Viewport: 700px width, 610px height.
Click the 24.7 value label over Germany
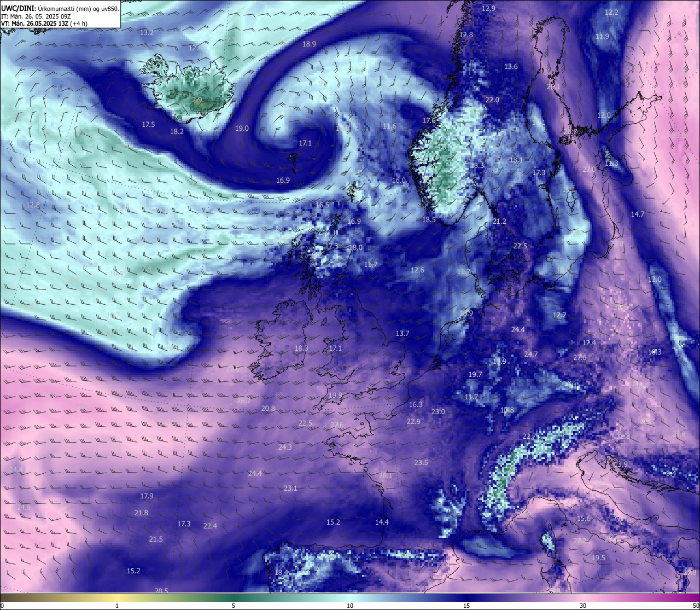[531, 355]
